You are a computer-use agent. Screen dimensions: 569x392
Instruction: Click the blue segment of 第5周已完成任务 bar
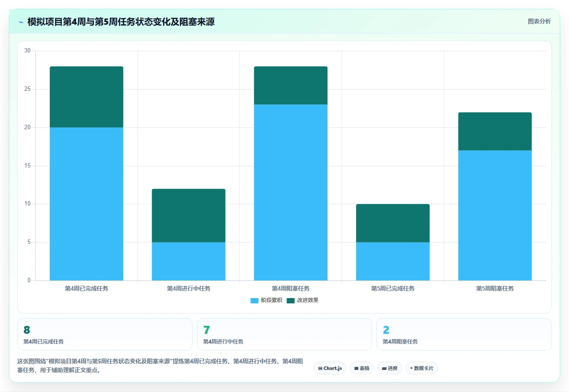[393, 261]
